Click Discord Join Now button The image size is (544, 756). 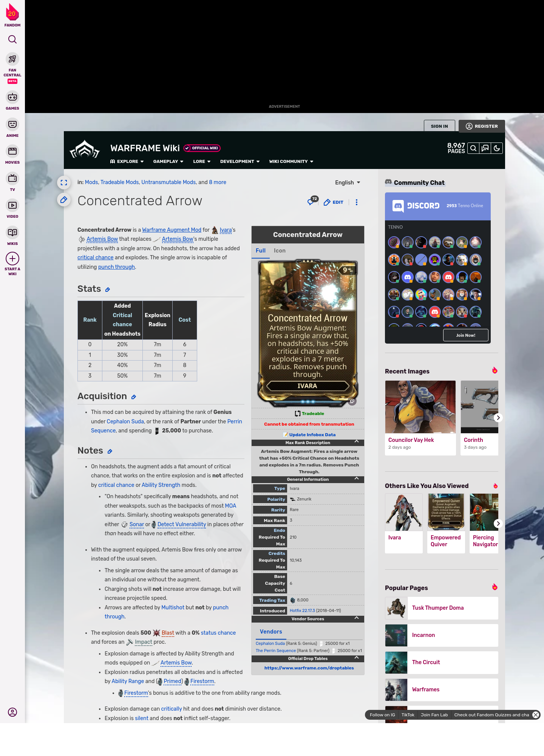[x=466, y=335]
